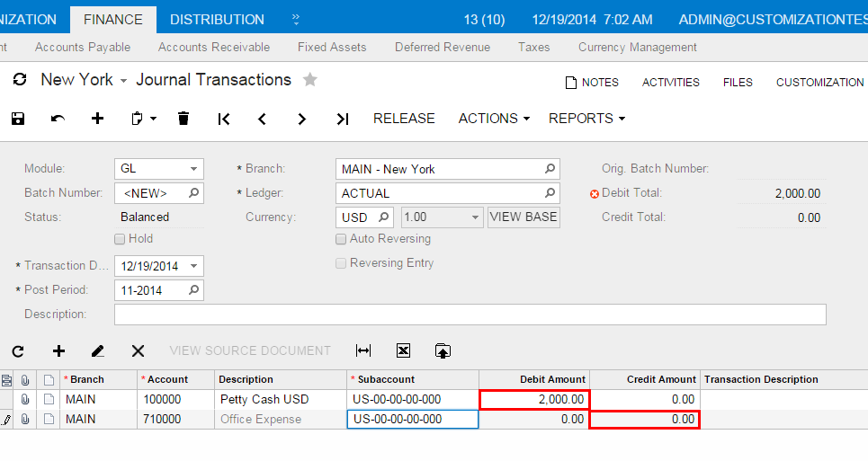Delete the batch with trash icon
Image resolution: width=868 pixels, height=461 pixels.
click(x=183, y=119)
